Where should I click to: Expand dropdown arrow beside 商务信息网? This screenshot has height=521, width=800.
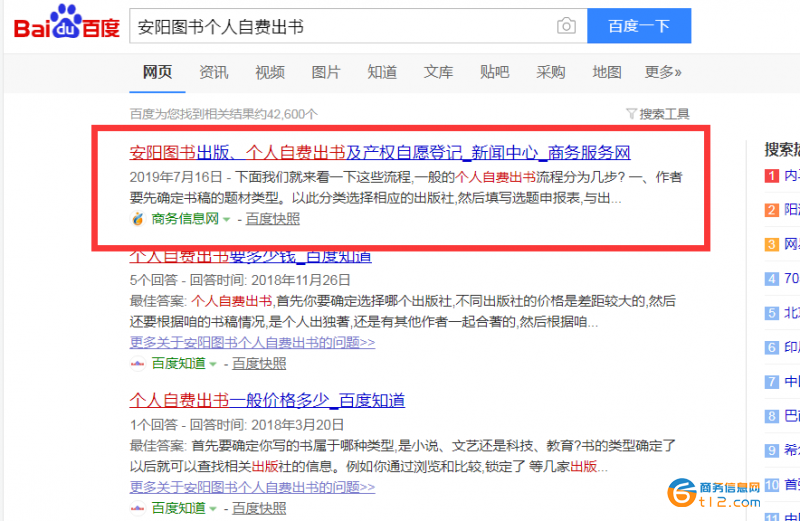click(227, 219)
